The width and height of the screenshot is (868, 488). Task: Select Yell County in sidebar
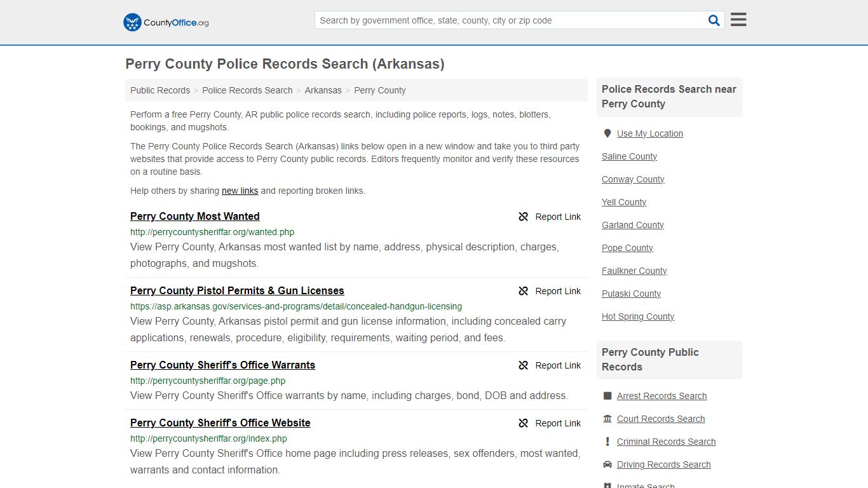(624, 202)
